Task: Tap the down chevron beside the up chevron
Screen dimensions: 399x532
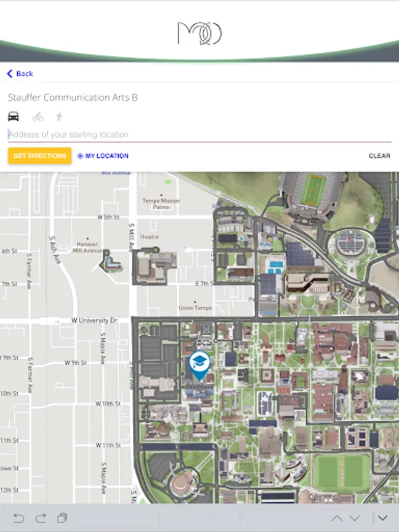Action: 355,518
